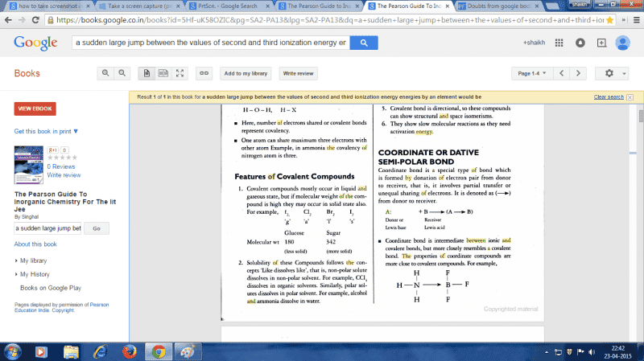Click the main Google search field
644x361 pixels.
click(x=211, y=43)
